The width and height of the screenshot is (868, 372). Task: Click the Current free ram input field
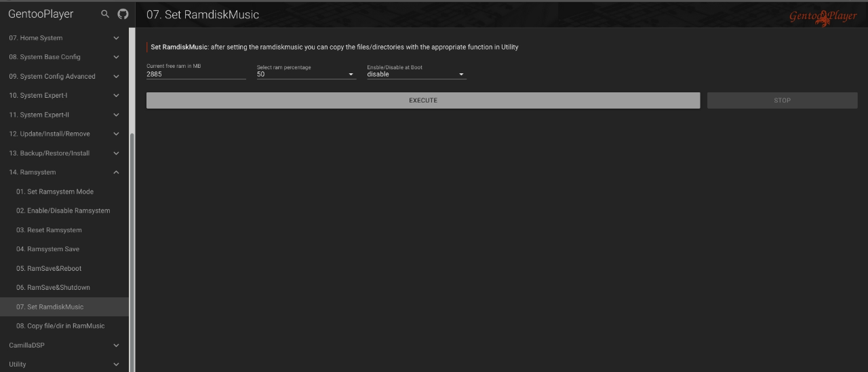[x=196, y=74]
